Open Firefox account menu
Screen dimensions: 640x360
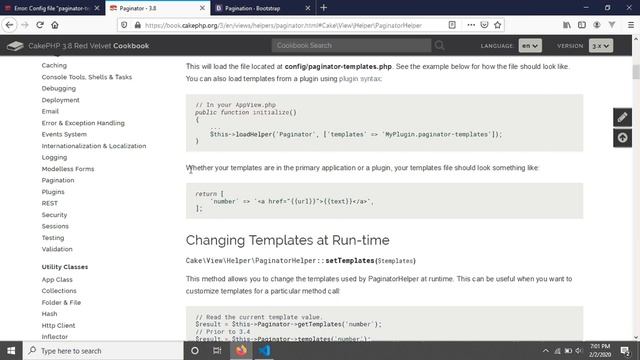(597, 25)
